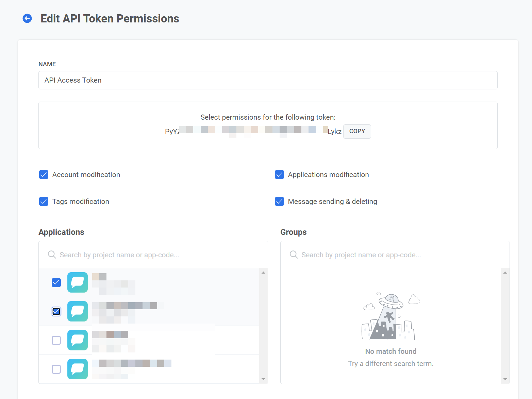The width and height of the screenshot is (532, 399).
Task: Click the Groups list scroll up arrow
Action: tap(505, 273)
